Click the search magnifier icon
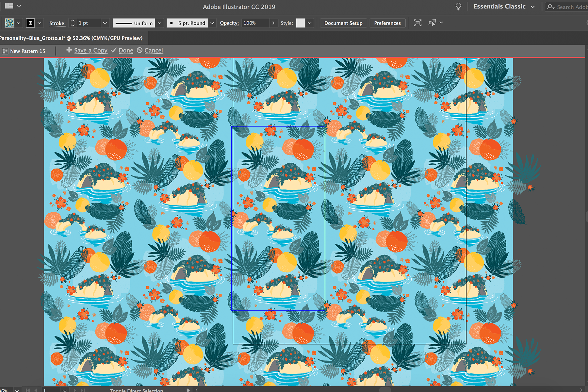588x392 pixels. 551,7
